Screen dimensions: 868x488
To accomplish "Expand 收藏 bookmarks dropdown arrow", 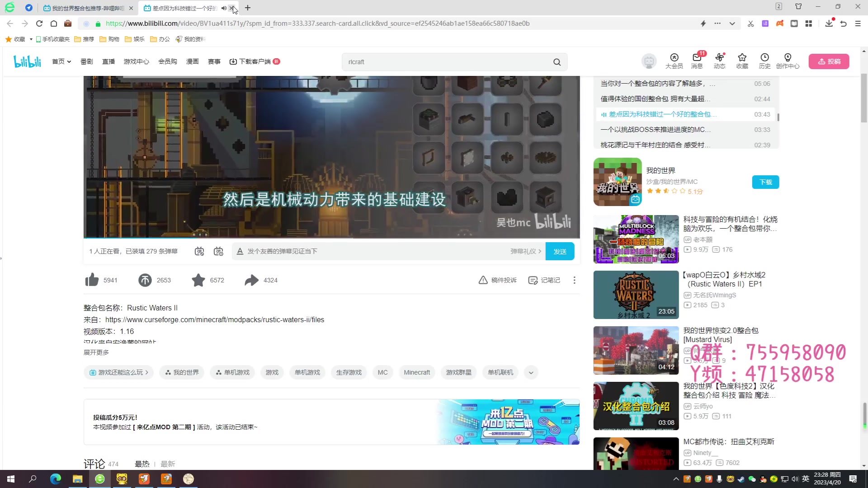I will point(31,39).
